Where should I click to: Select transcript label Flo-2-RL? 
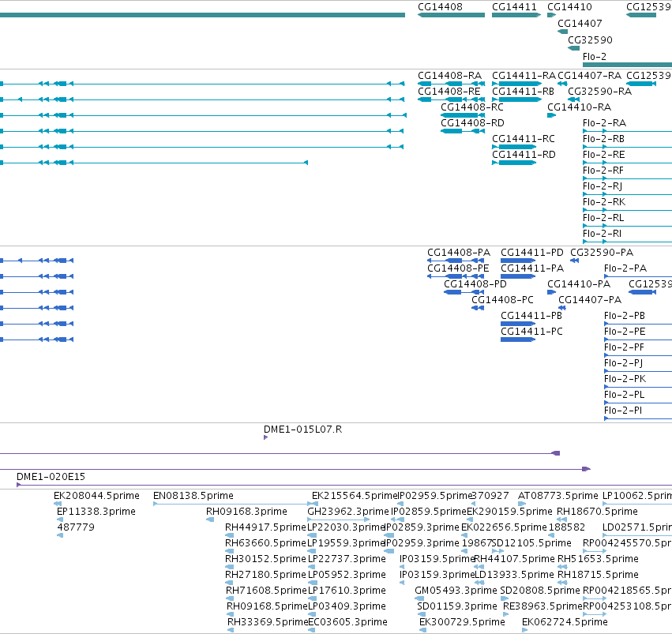pos(603,218)
